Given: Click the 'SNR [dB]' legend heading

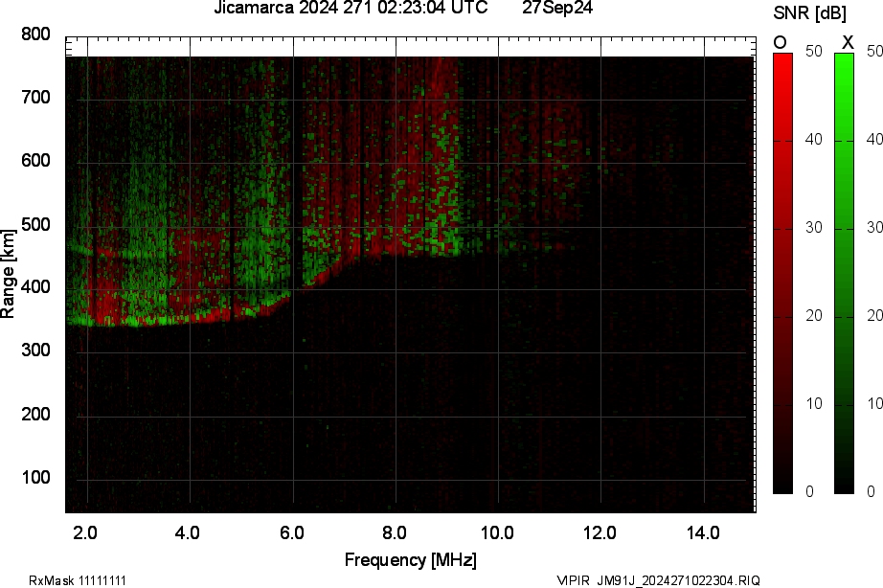Looking at the screenshot, I should 809,13.
